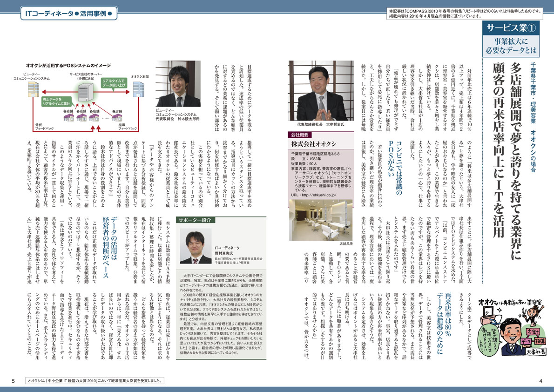Select the subtitle 千葉県千葉市・理美容業 オオクシの場合

(x=533, y=117)
